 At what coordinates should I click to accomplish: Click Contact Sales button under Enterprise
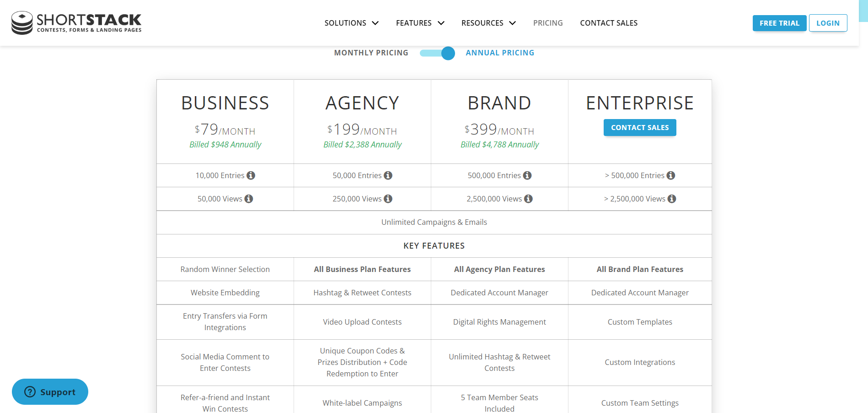tap(640, 128)
